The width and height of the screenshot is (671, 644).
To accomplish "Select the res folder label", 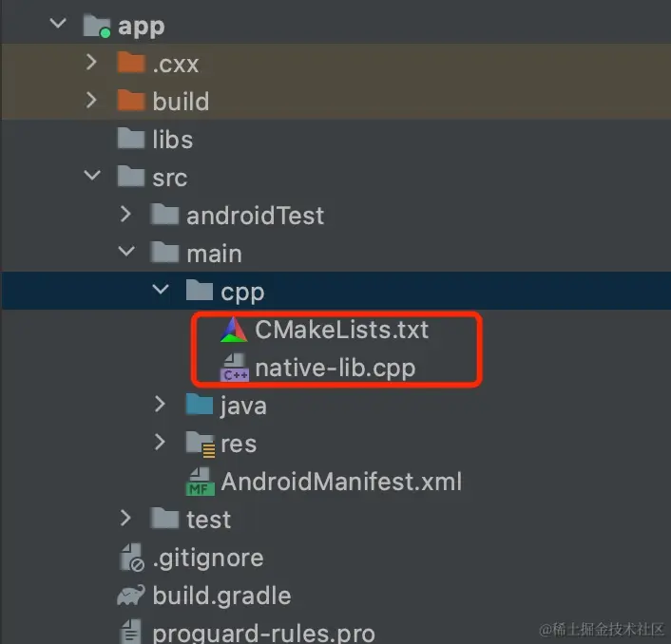I will [239, 444].
